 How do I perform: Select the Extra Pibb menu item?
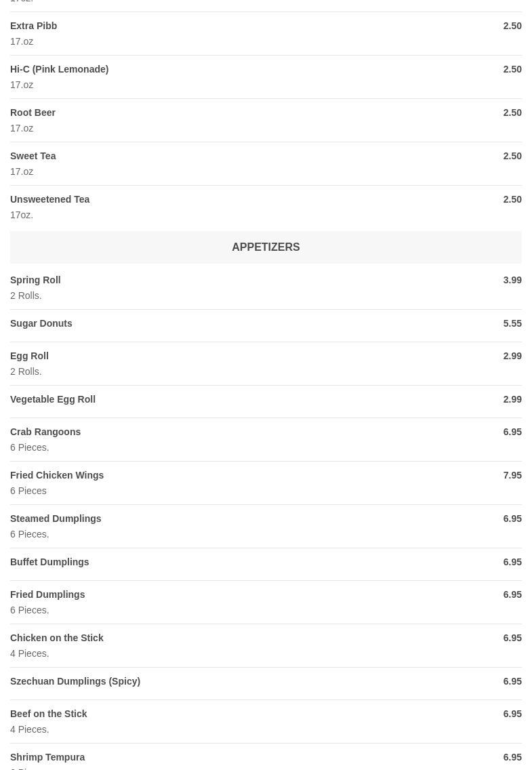pos(34,26)
